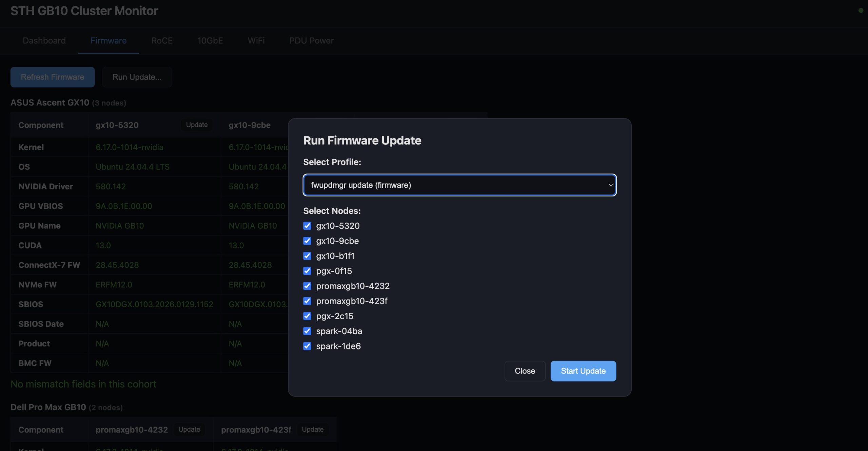
Task: Click Update for gx10-5320 column
Action: pyautogui.click(x=197, y=125)
